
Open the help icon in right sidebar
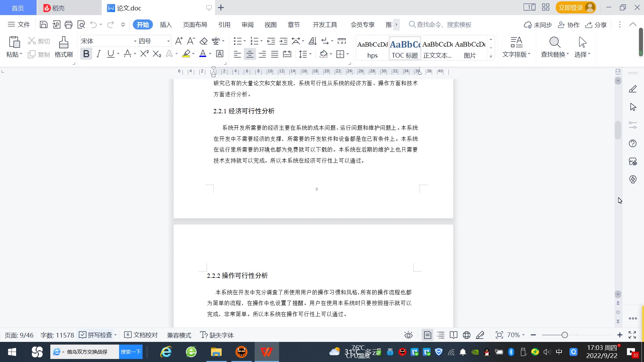633,143
